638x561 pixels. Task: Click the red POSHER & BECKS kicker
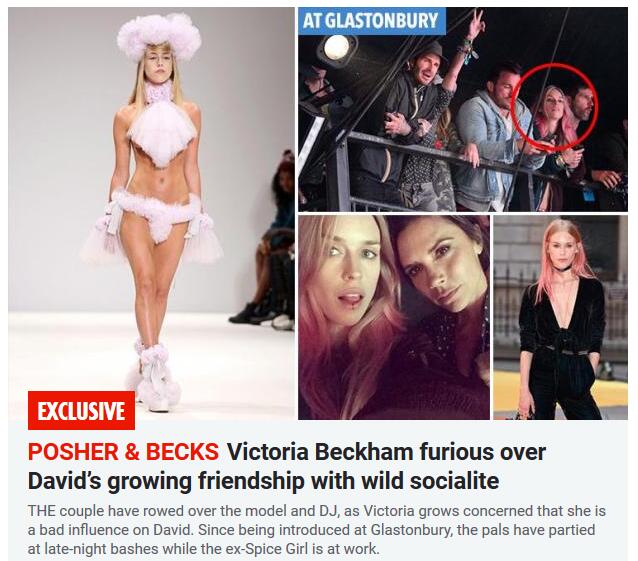click(x=123, y=452)
